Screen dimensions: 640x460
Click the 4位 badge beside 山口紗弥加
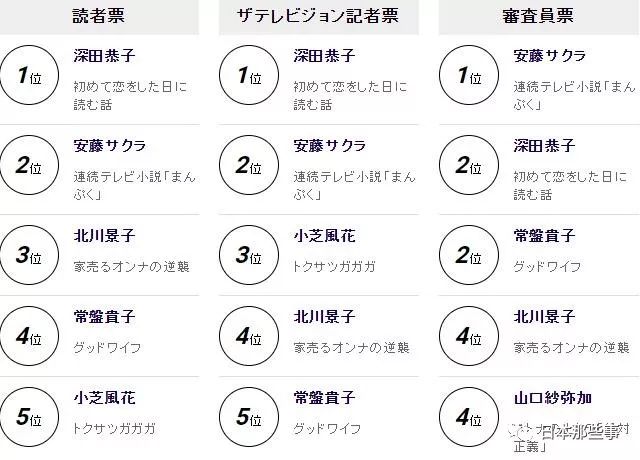[x=469, y=417]
